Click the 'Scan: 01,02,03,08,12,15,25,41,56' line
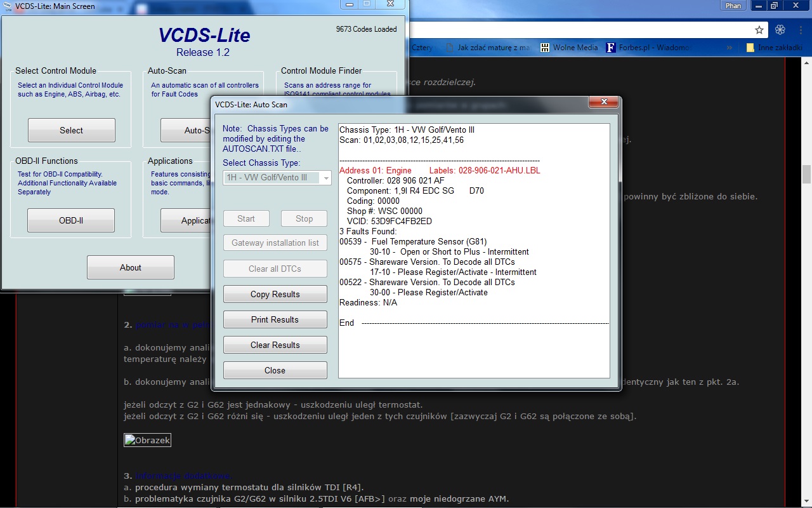This screenshot has width=812, height=508. coord(402,140)
